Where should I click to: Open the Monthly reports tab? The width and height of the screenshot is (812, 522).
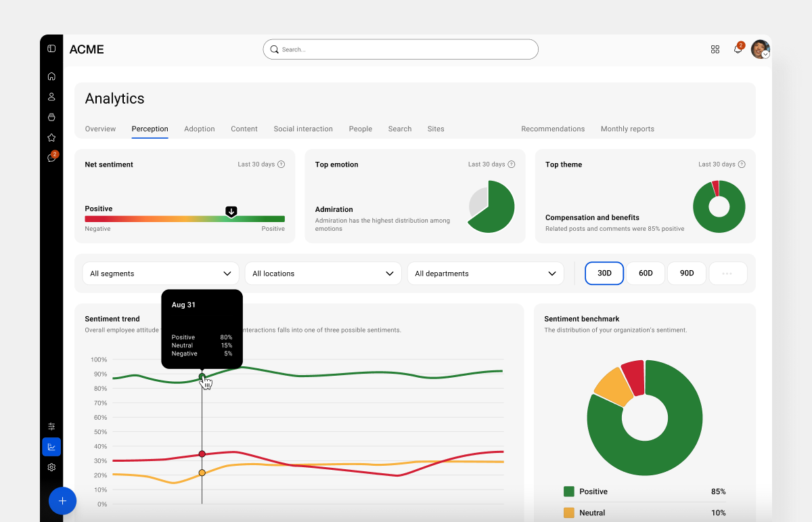(x=627, y=129)
